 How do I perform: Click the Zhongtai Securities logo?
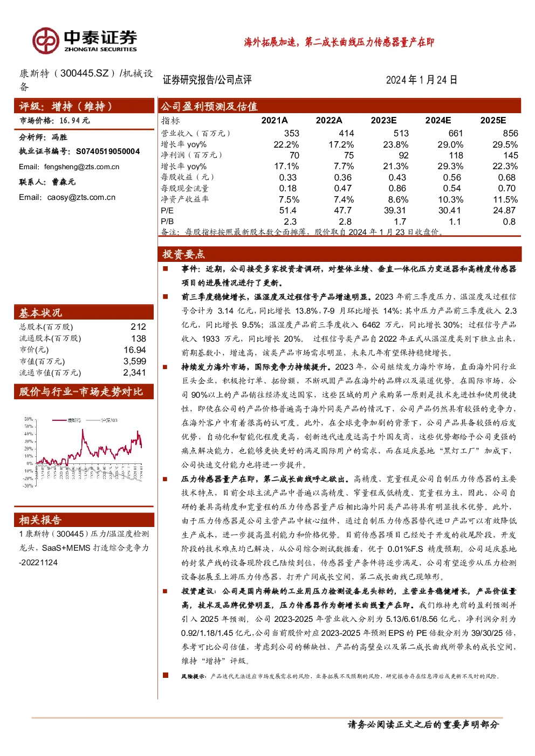click(x=85, y=40)
